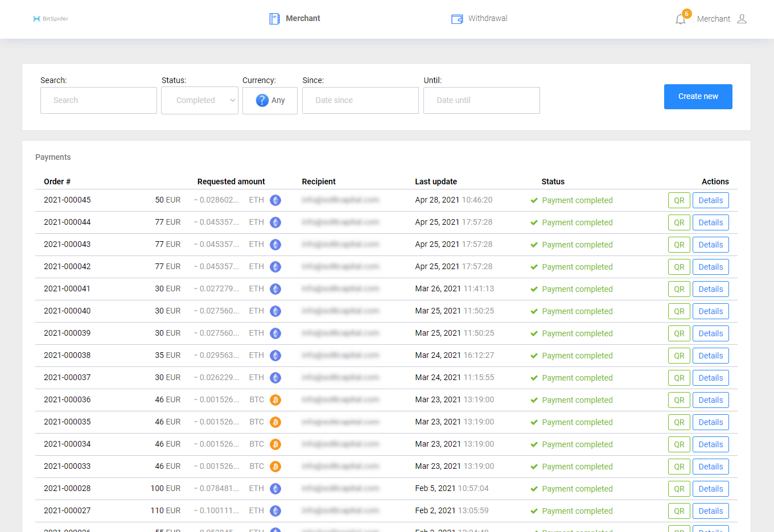Click BTC coin icon for order 2021-000036

tap(275, 400)
